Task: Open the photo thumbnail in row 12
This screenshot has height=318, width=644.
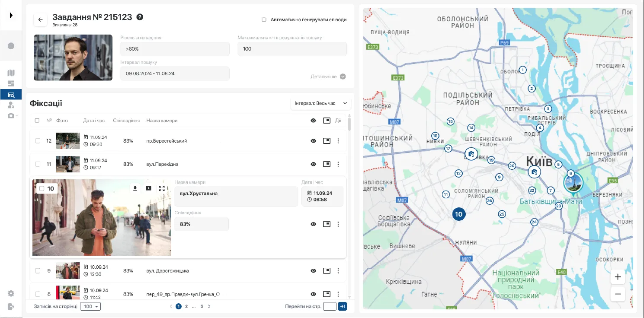Action: [x=68, y=141]
